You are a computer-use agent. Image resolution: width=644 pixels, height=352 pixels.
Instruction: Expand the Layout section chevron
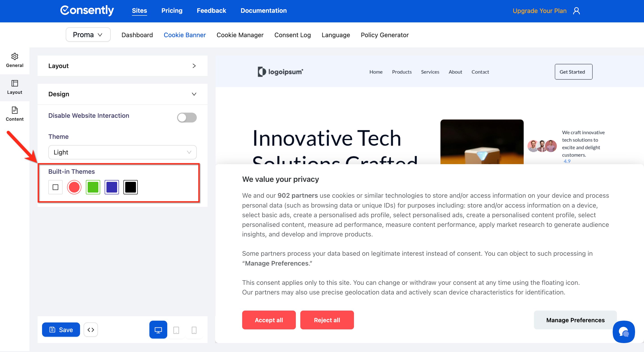point(194,66)
